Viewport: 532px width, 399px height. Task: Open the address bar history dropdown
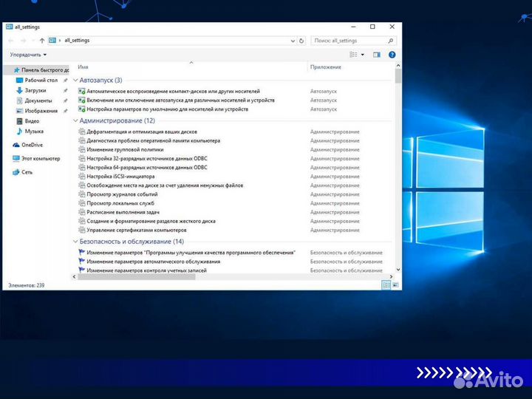(x=293, y=41)
